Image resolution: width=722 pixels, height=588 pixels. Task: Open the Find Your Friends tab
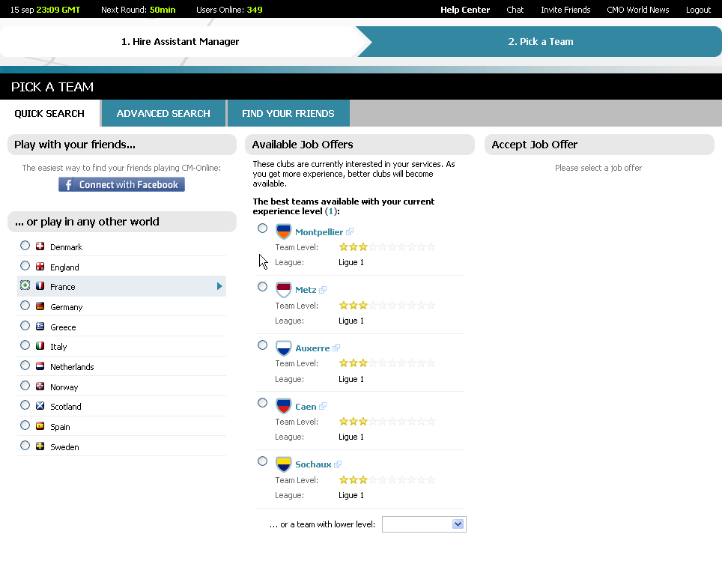pyautogui.click(x=288, y=112)
